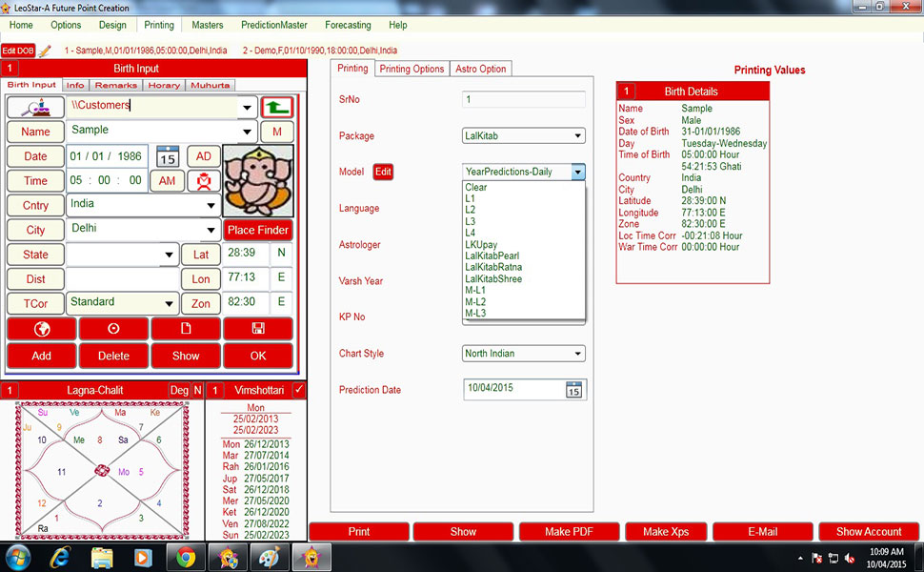Open the media player taskbar icon

(143, 558)
